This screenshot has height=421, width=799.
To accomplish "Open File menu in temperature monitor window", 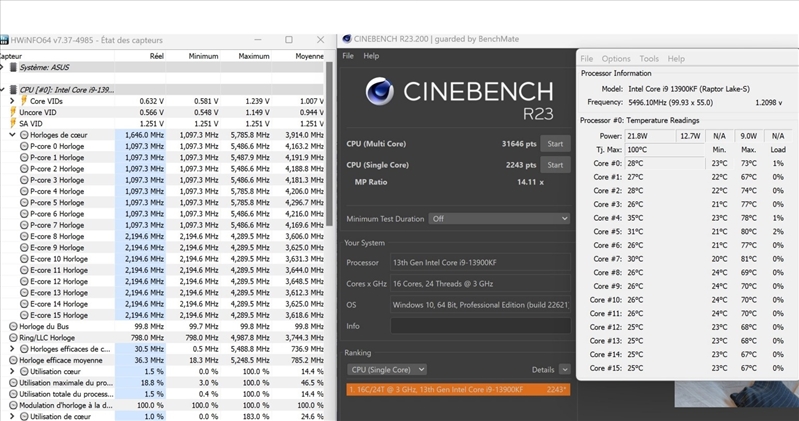I will [587, 59].
